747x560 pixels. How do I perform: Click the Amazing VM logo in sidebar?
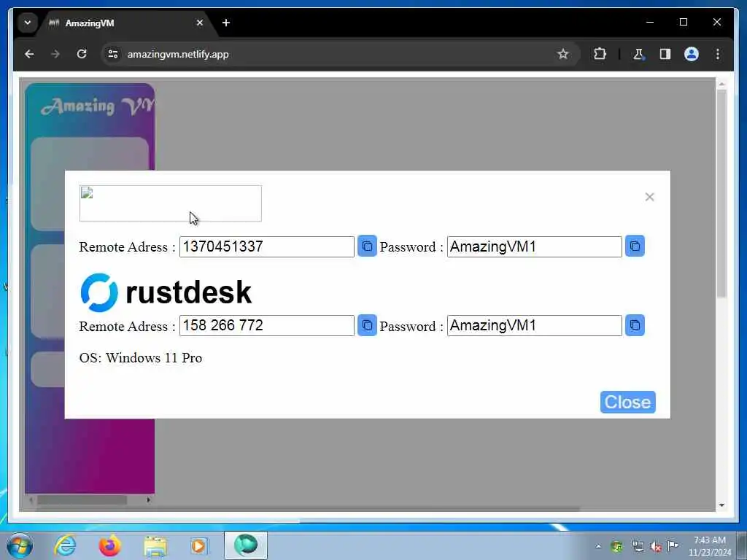tap(98, 106)
